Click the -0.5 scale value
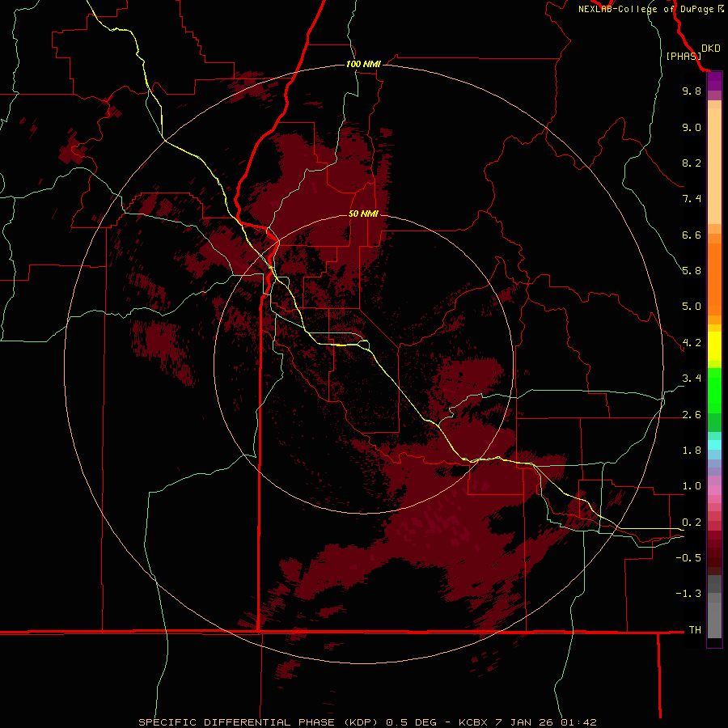Viewport: 728px width, 728px height. tap(688, 558)
